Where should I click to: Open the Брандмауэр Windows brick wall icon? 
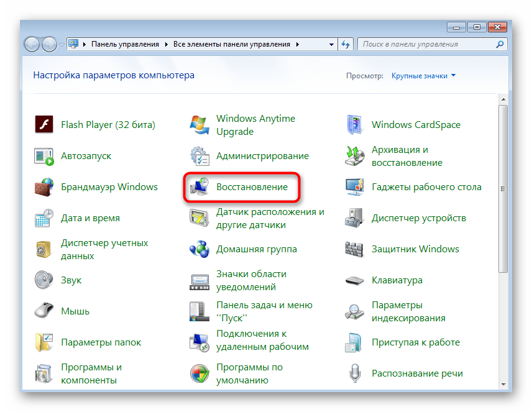(x=44, y=187)
